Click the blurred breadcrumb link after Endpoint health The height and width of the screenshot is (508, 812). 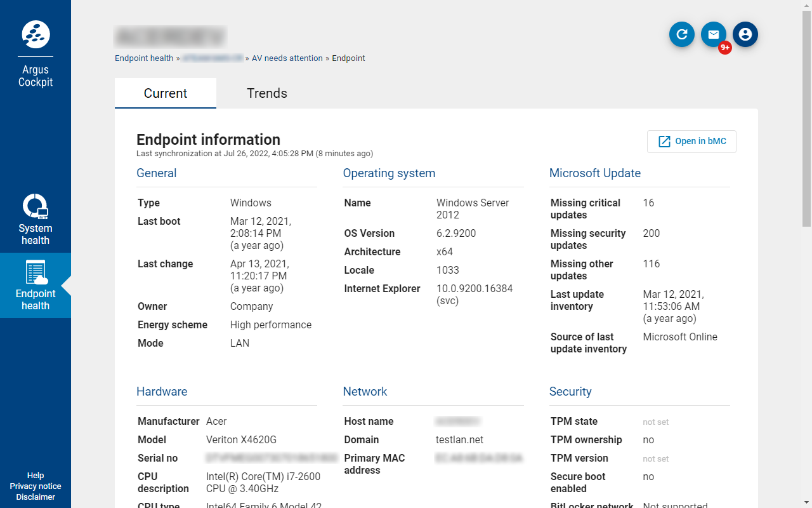[x=213, y=58]
